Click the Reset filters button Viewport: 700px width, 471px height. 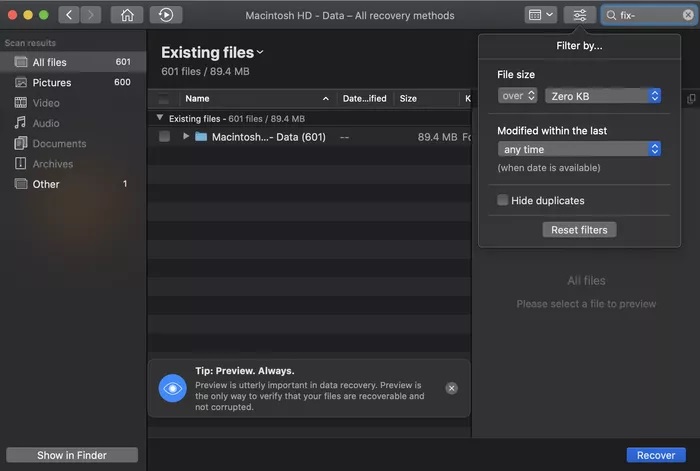click(579, 230)
